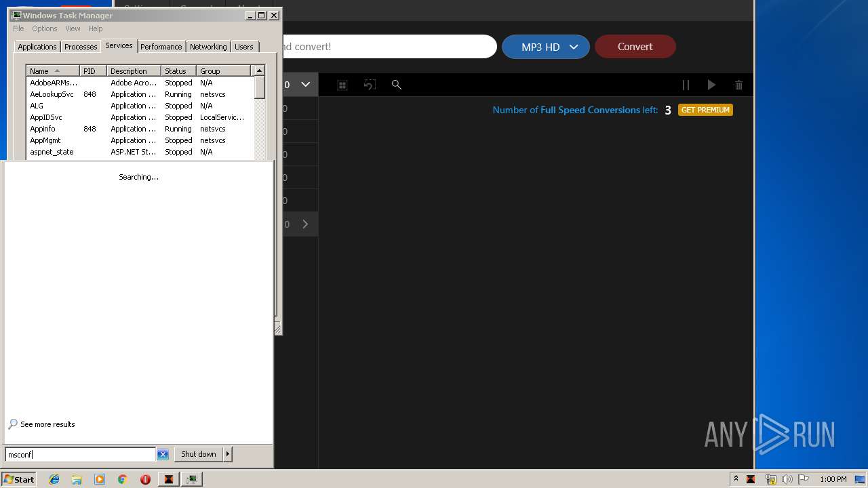Switch to the converter app taskbar button
This screenshot has width=868, height=488.
tap(168, 479)
